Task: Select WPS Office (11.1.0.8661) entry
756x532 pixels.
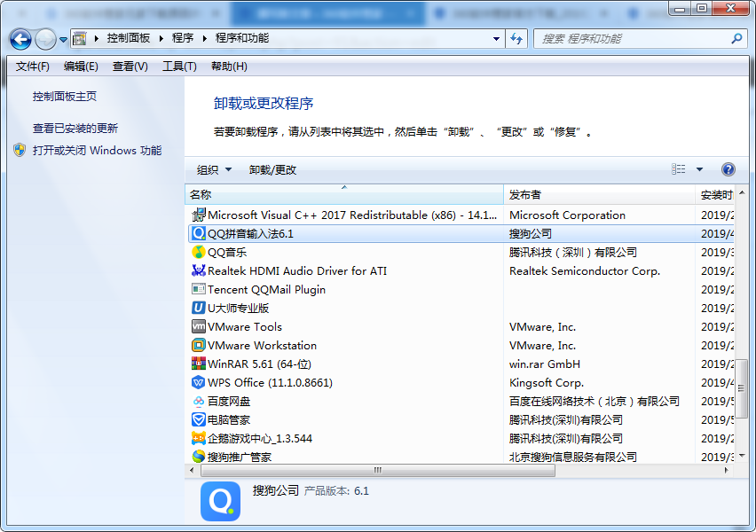Action: click(270, 383)
